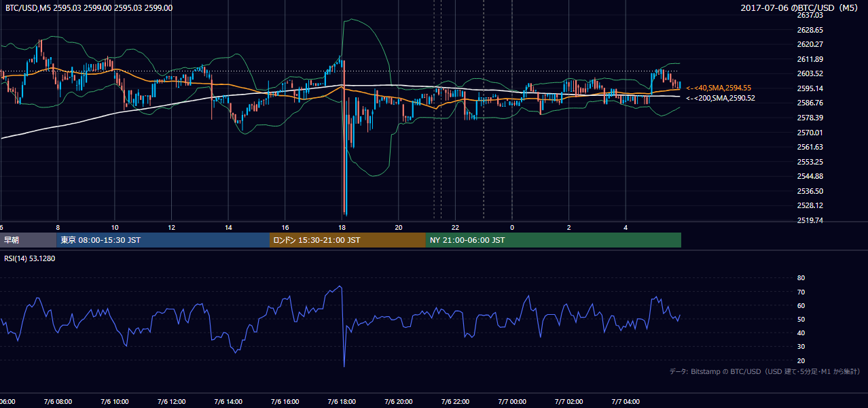868x408 pixels.
Task: Click price axis value 2611.89
Action: tap(810, 59)
